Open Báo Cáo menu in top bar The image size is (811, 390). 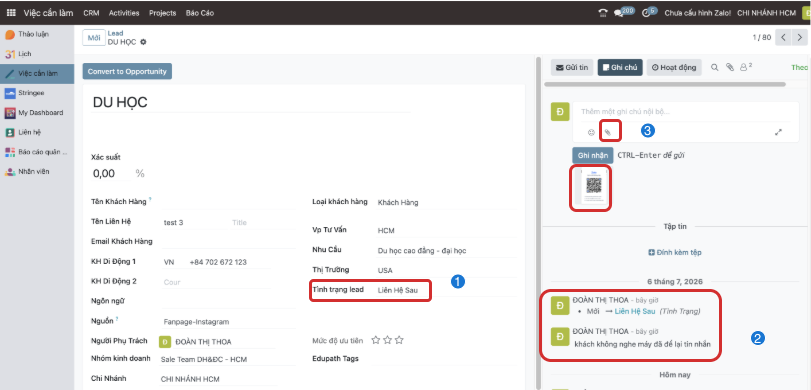point(200,13)
